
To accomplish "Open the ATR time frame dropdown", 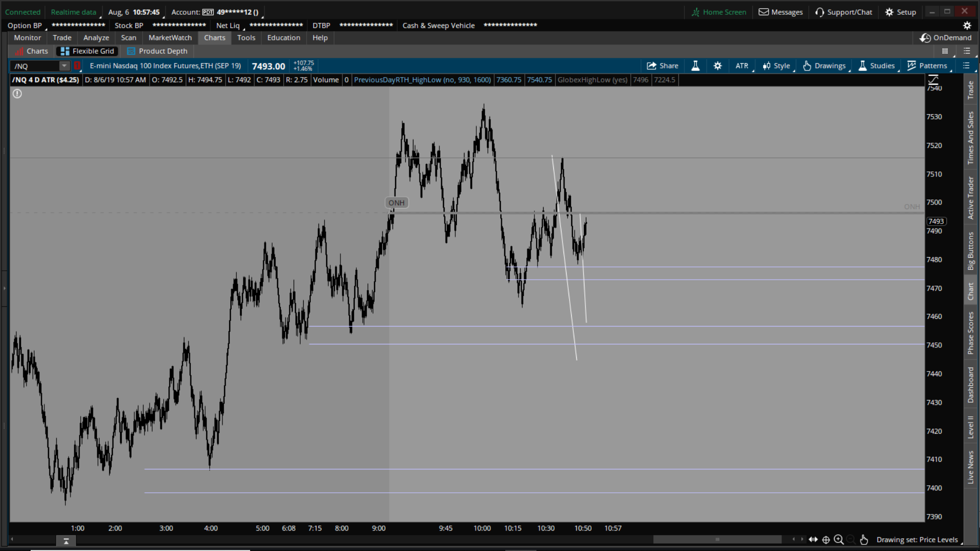I will click(743, 66).
